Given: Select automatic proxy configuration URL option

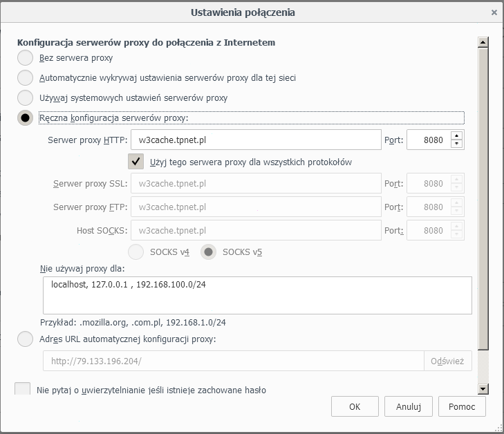Looking at the screenshot, I should (x=25, y=339).
